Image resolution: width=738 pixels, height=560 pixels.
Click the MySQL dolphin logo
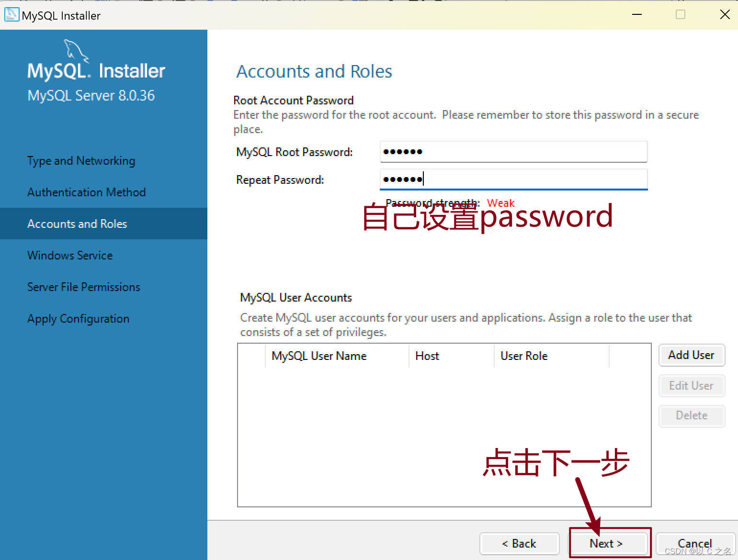(77, 51)
